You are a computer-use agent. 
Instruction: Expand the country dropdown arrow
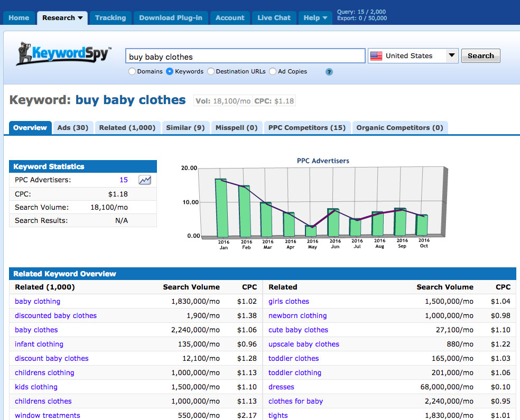[x=451, y=55]
